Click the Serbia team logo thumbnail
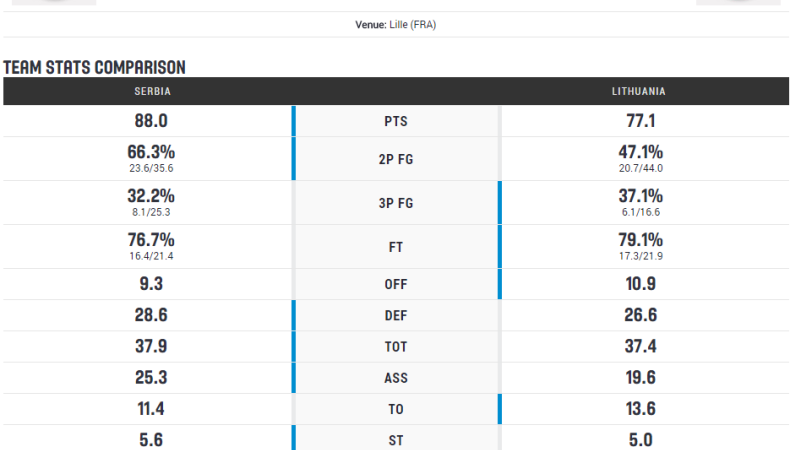This screenshot has width=790, height=450. (x=55, y=3)
